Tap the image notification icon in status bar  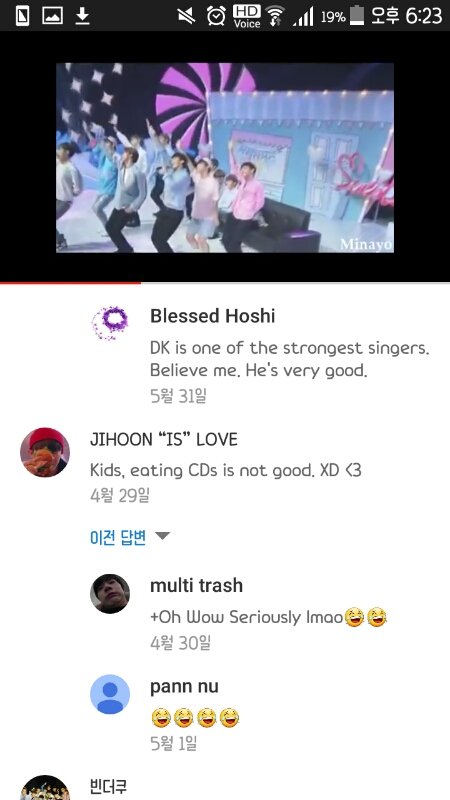pos(53,16)
